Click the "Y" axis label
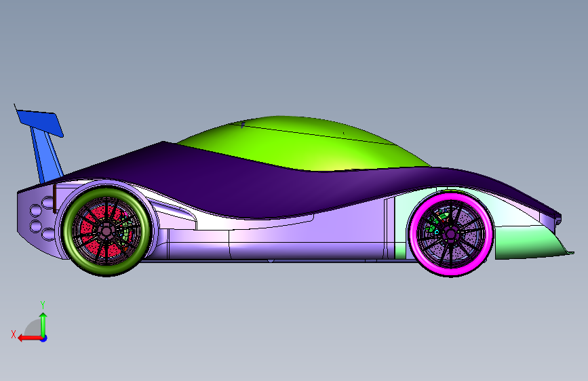The width and height of the screenshot is (588, 381). pos(43,304)
